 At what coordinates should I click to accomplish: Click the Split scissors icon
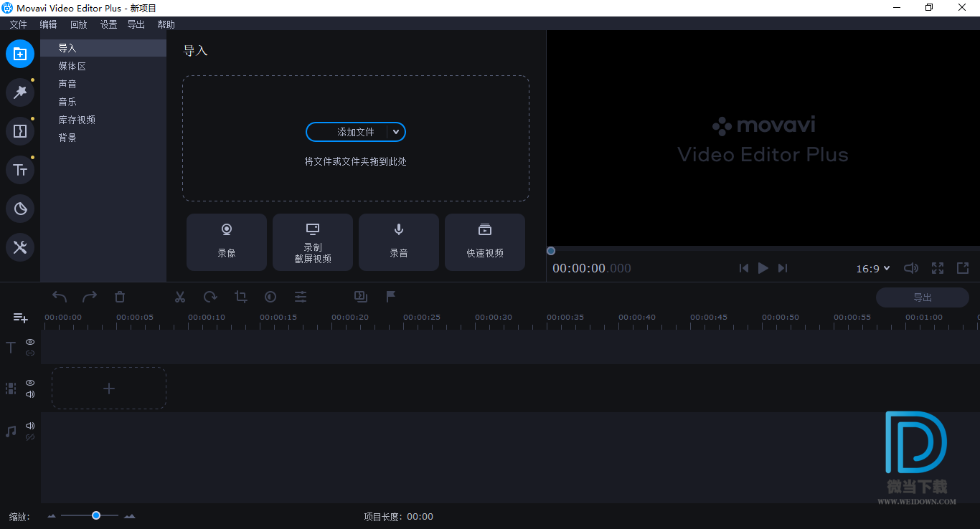pos(180,297)
